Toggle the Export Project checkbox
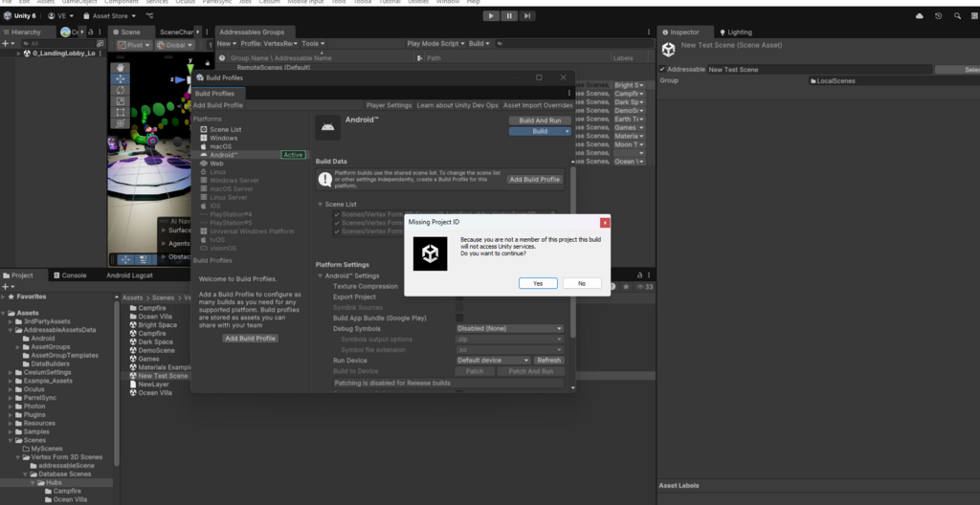The image size is (980, 505). click(459, 296)
